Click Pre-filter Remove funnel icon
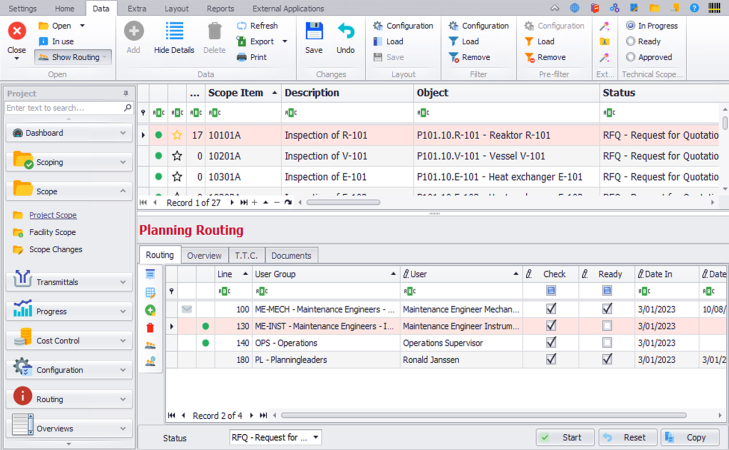Screen dimensions: 729x450 click(529, 57)
